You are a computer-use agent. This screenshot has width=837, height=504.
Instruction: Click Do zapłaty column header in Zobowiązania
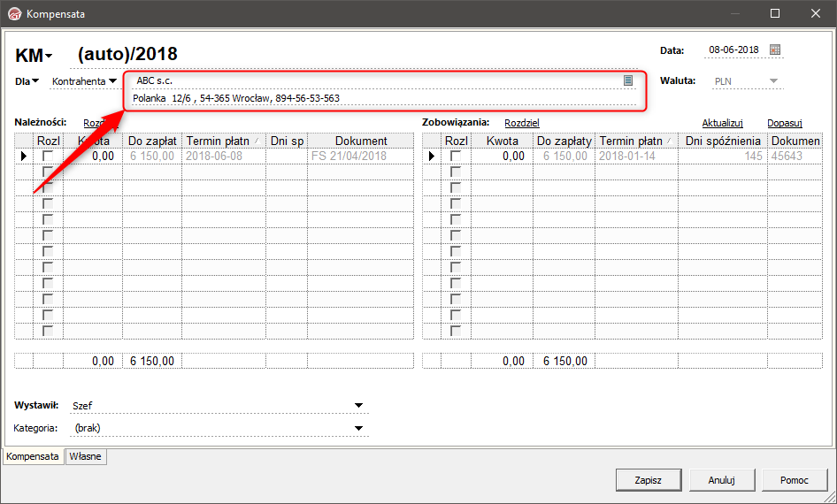pyautogui.click(x=564, y=141)
